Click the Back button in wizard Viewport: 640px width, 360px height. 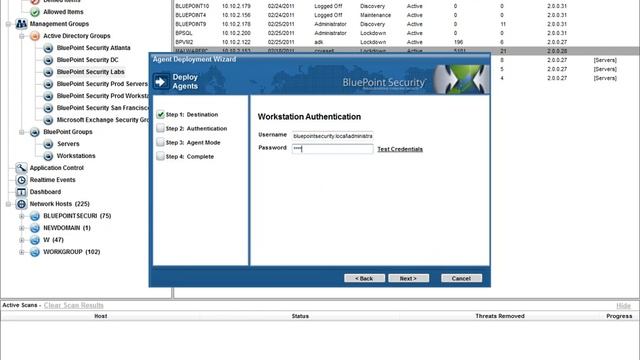click(364, 278)
